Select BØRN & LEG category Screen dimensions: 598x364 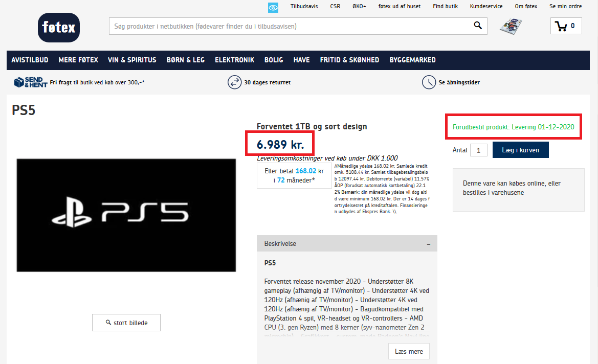pos(185,60)
